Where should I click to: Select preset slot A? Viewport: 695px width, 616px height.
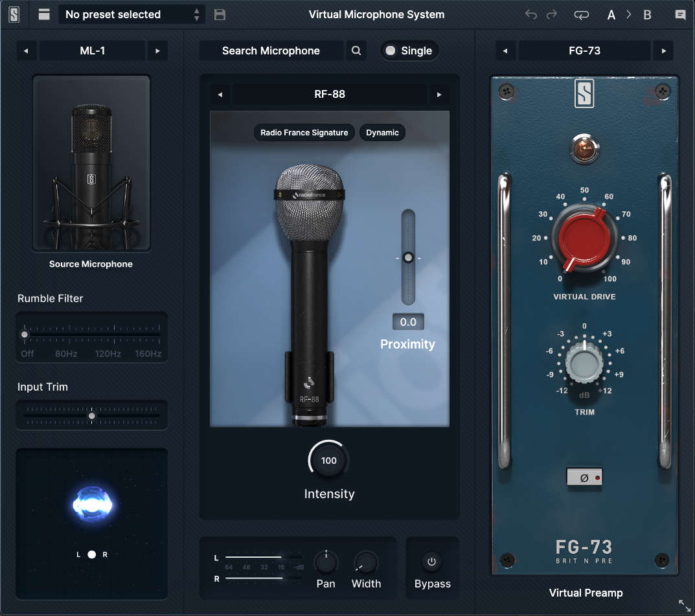click(x=611, y=14)
